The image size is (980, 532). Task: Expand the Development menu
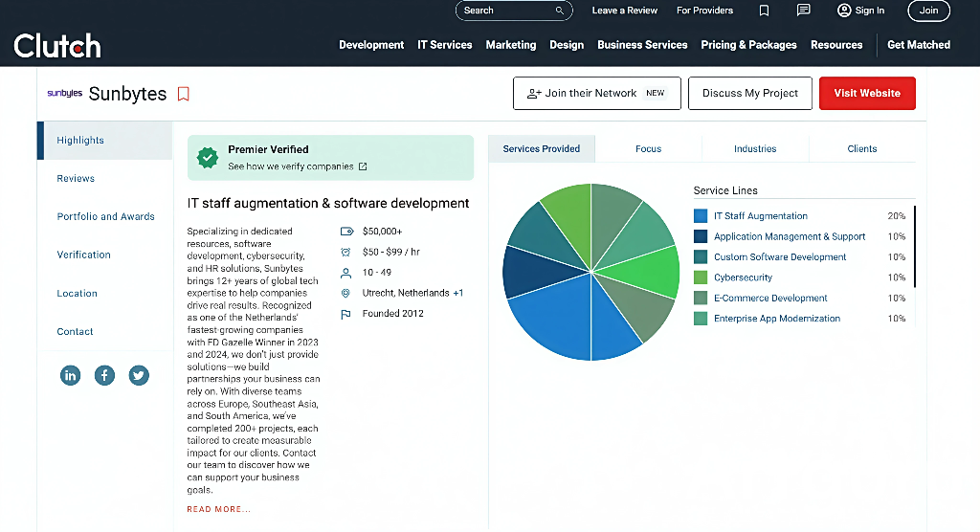click(x=371, y=45)
